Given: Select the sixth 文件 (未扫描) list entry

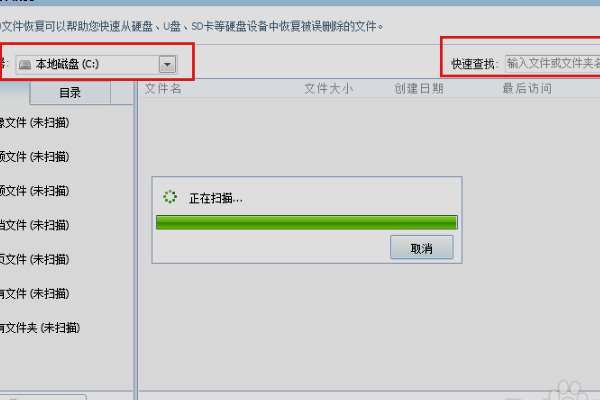Looking at the screenshot, I should (34, 294).
